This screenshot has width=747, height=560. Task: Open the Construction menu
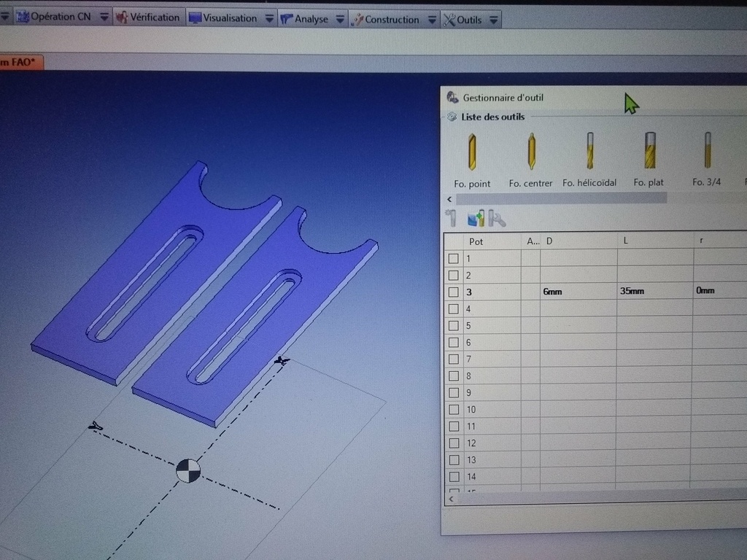pos(392,20)
